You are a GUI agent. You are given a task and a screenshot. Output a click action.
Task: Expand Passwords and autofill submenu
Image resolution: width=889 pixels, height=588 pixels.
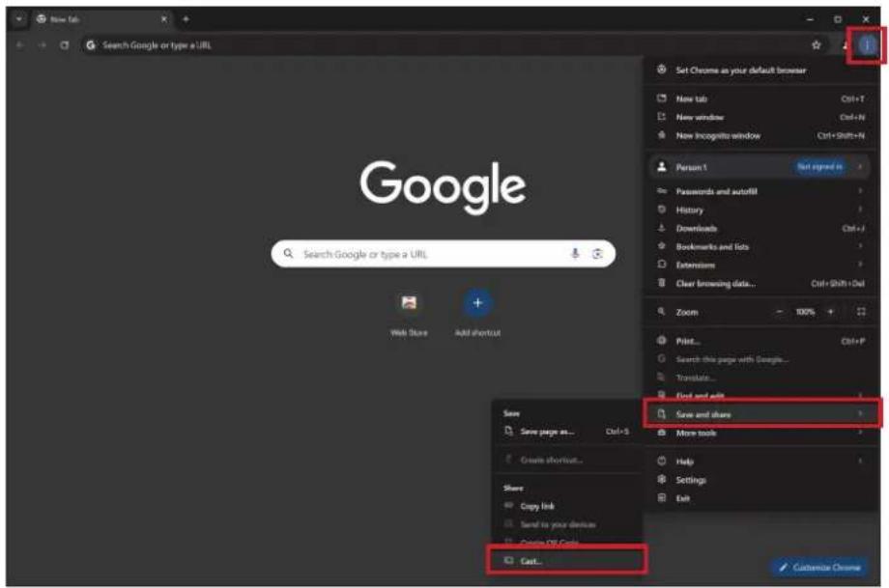pos(761,191)
